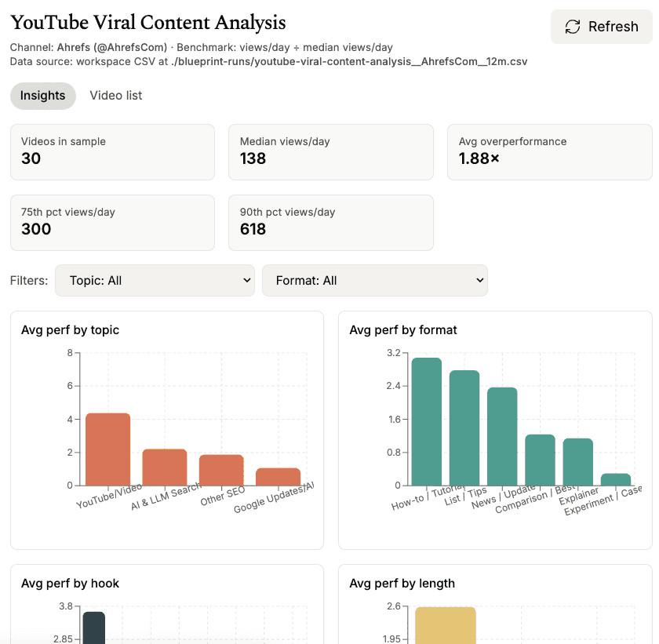659x644 pixels.
Task: Click the 75th pct views/day card
Action: 113,223
